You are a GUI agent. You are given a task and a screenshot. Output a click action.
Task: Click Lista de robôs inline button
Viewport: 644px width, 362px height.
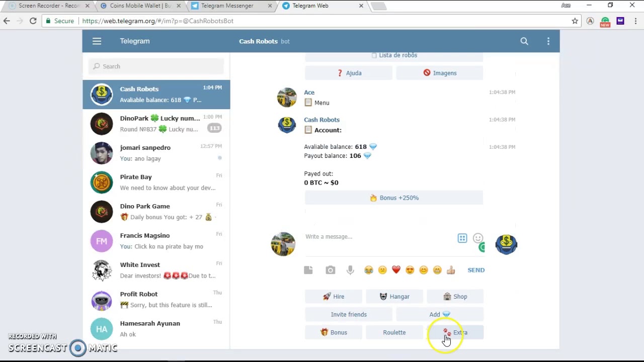(x=394, y=56)
